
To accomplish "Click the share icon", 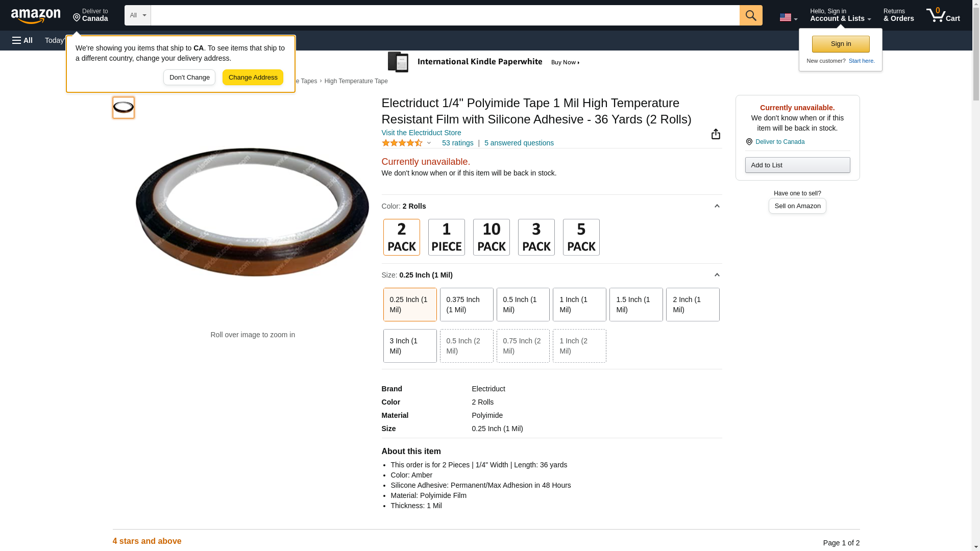I will click(716, 134).
